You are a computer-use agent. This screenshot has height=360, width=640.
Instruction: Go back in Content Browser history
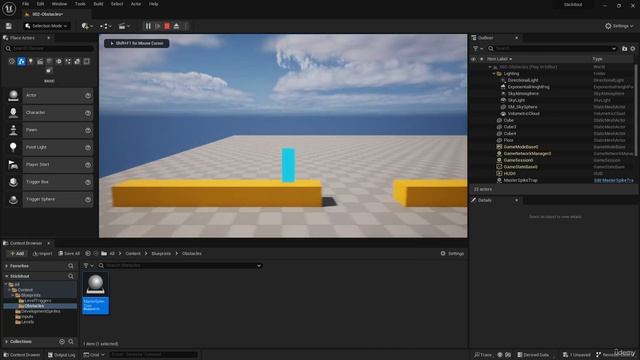[x=88, y=253]
